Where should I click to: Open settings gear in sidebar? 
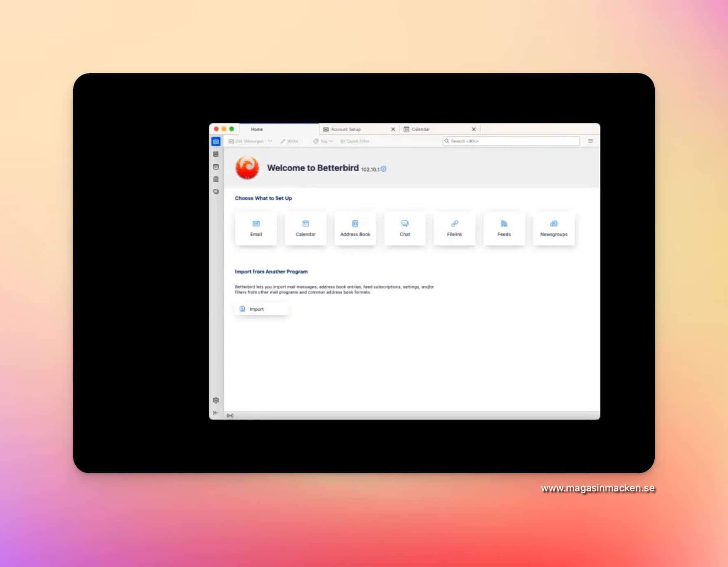216,400
